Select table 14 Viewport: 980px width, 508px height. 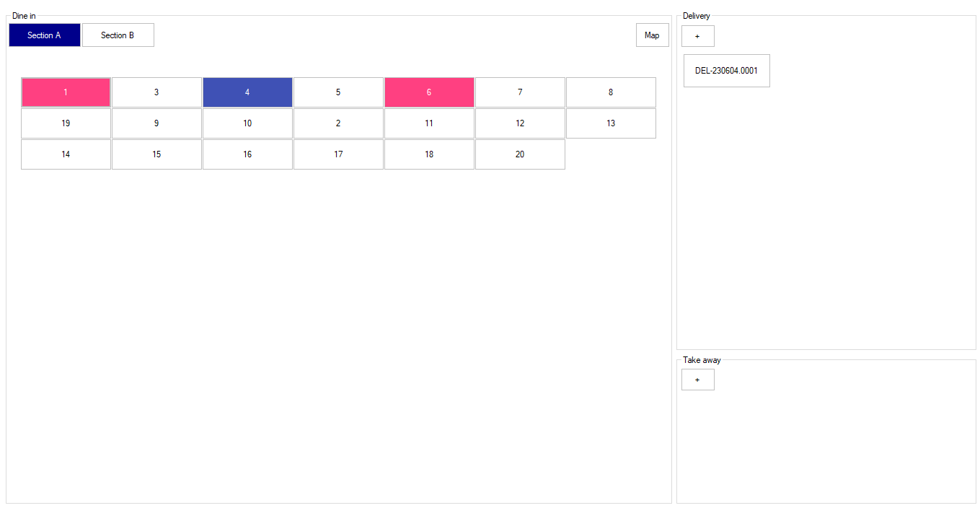[66, 154]
